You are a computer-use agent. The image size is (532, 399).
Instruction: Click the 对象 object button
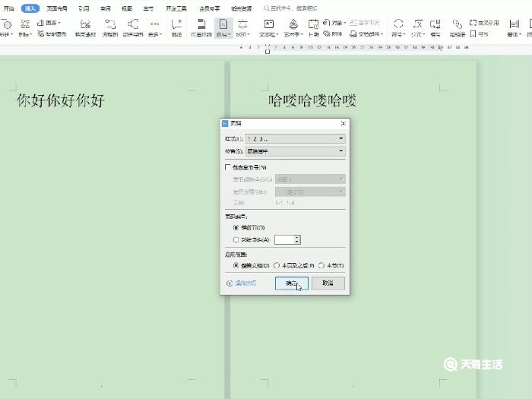pos(334,23)
